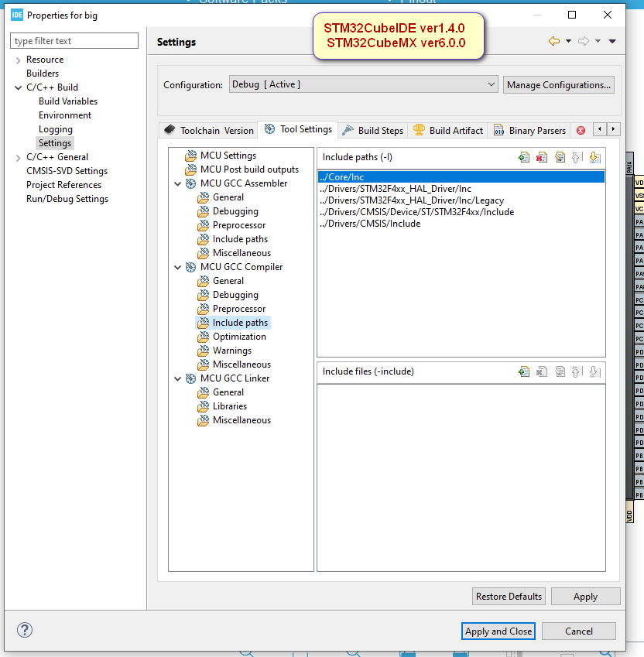Screen dimensions: 644x657
Task: Open Debugging under MCU GCC Compiler
Action: (235, 295)
